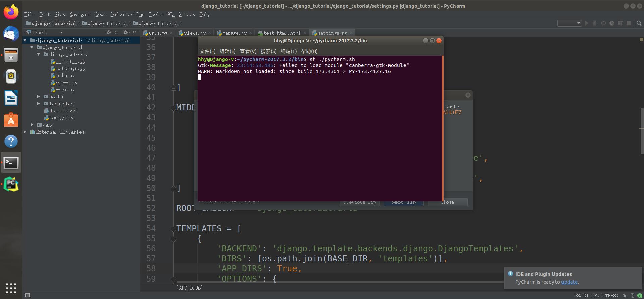Select urls.py in project tree
This screenshot has width=644, height=299.
pyautogui.click(x=65, y=76)
